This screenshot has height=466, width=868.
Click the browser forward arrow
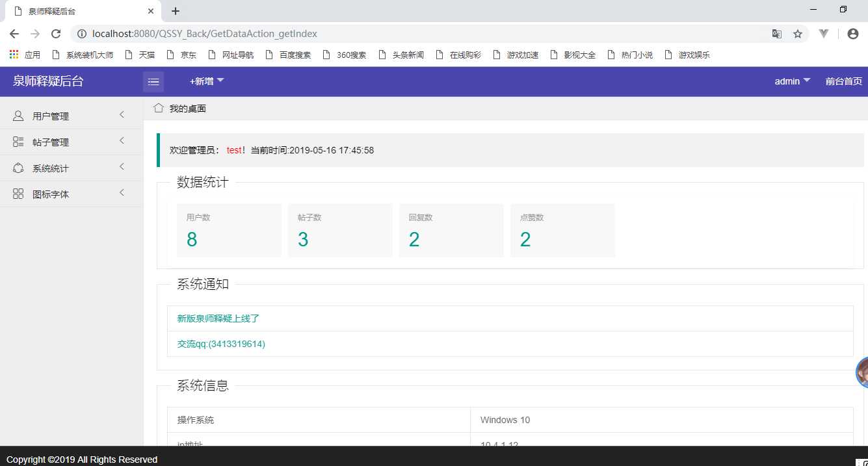[x=35, y=34]
